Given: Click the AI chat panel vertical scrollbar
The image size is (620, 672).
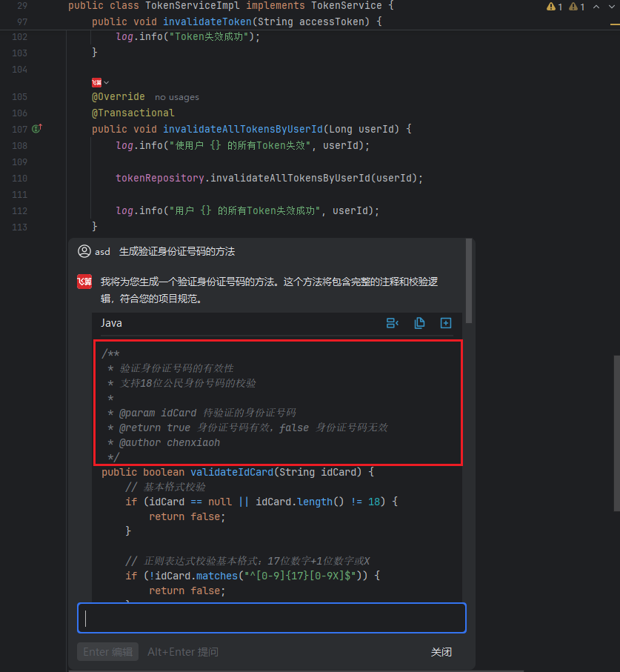Looking at the screenshot, I should (470, 282).
